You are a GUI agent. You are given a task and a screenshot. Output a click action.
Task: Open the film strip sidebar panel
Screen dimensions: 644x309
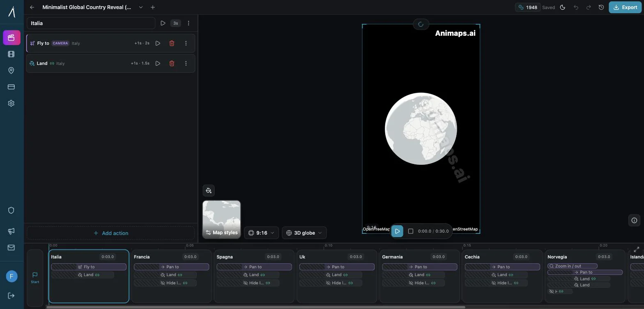pyautogui.click(x=11, y=54)
